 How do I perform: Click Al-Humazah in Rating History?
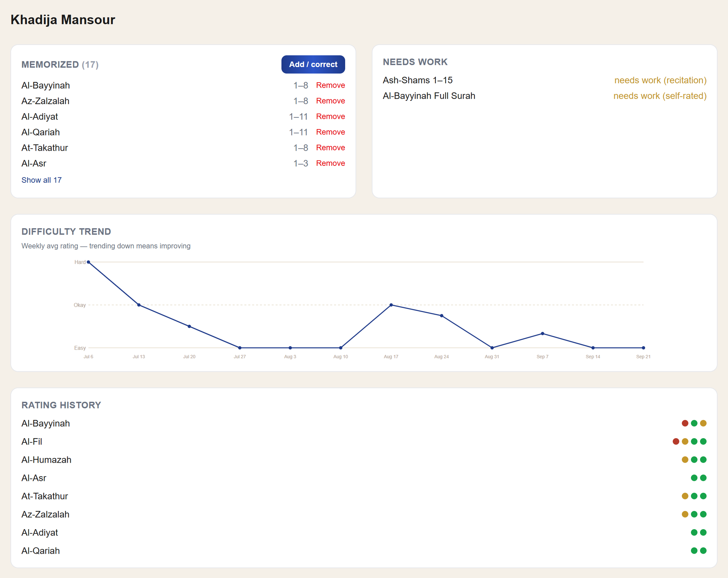pos(47,460)
